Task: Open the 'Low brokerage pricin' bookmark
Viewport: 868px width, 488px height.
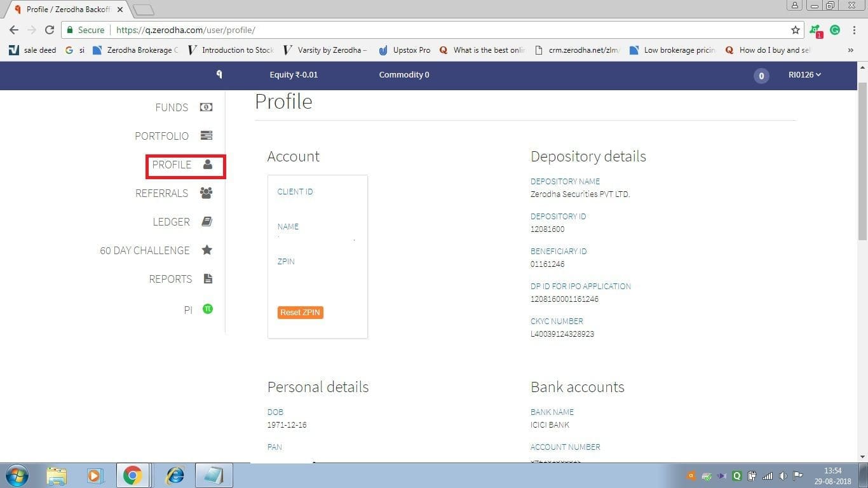Action: pyautogui.click(x=672, y=50)
